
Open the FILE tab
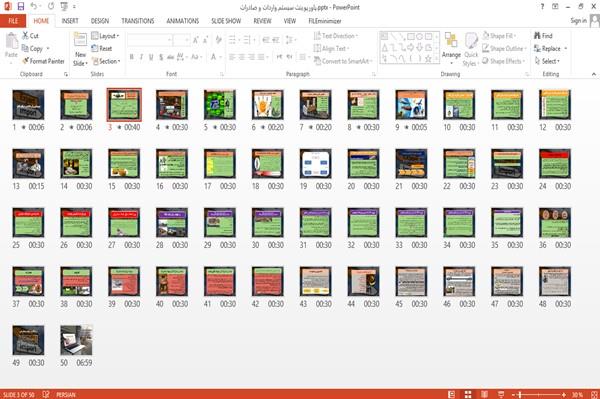(13, 21)
